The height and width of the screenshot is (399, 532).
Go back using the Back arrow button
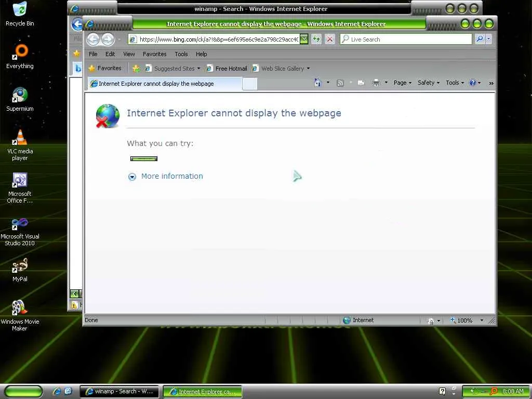93,39
